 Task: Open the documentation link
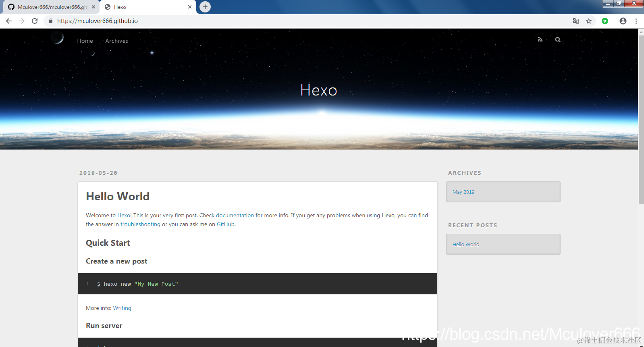point(235,215)
